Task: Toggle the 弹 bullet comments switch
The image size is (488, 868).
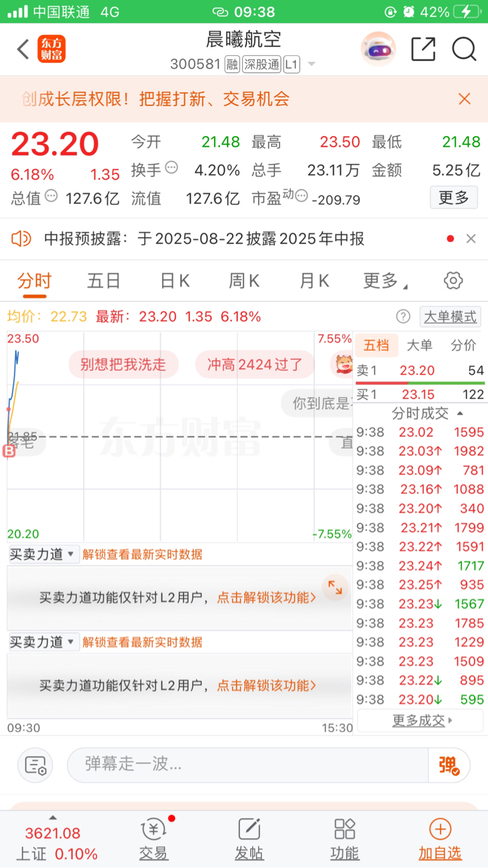Action: (x=449, y=764)
